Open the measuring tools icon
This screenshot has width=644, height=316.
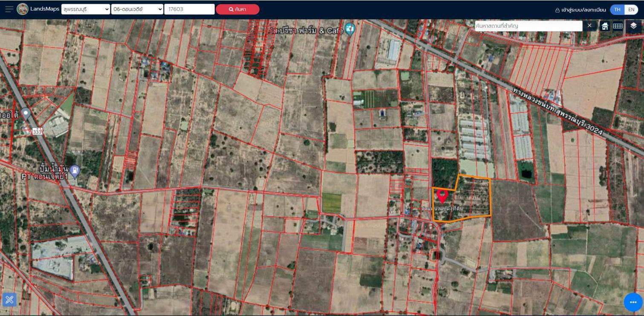coord(9,299)
